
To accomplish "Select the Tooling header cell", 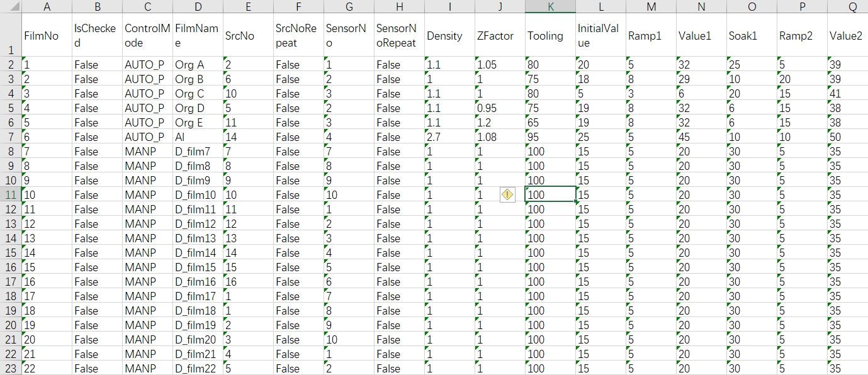I will [x=550, y=36].
